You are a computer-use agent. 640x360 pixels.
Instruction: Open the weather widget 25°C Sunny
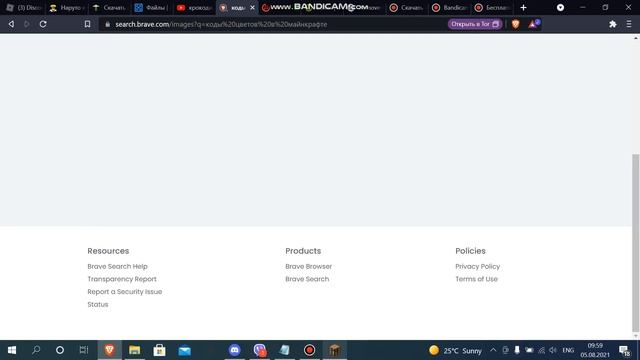point(455,350)
